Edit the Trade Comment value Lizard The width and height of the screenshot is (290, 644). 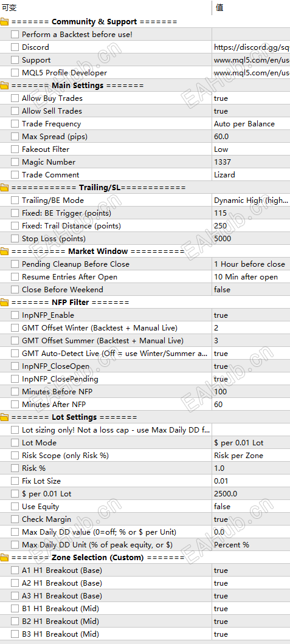tap(225, 174)
